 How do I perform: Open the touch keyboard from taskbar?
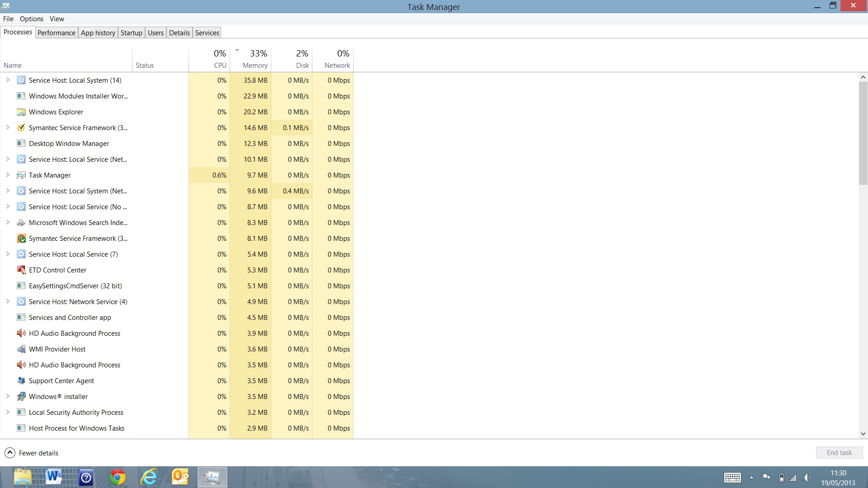point(732,478)
